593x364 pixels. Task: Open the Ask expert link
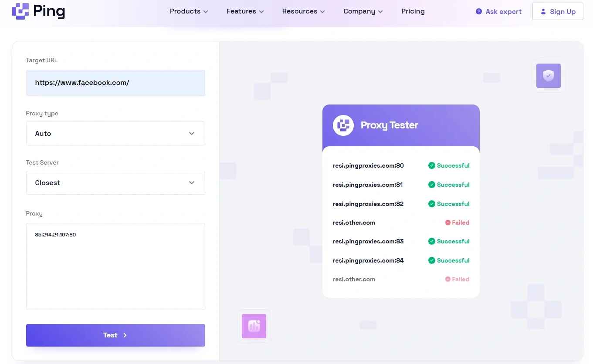coord(503,12)
